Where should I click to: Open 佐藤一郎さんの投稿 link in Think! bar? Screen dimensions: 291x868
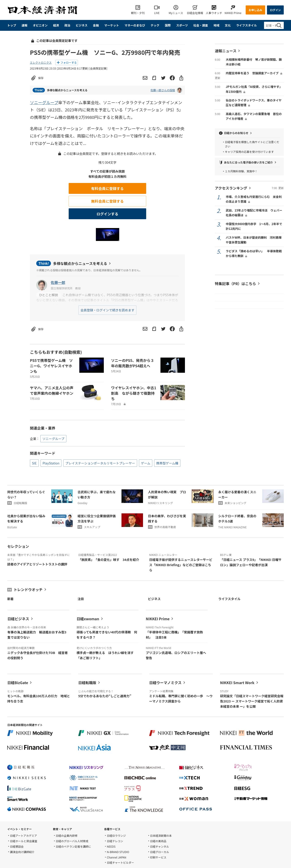pos(162,90)
